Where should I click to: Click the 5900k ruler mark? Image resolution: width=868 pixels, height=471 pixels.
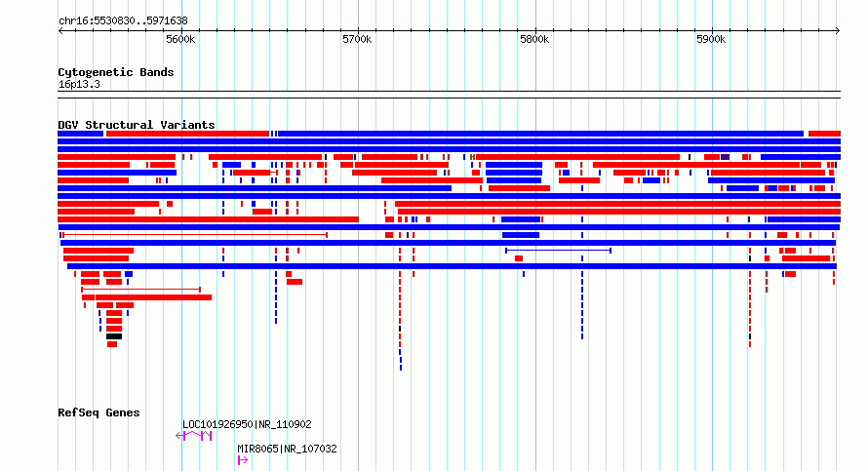[711, 40]
